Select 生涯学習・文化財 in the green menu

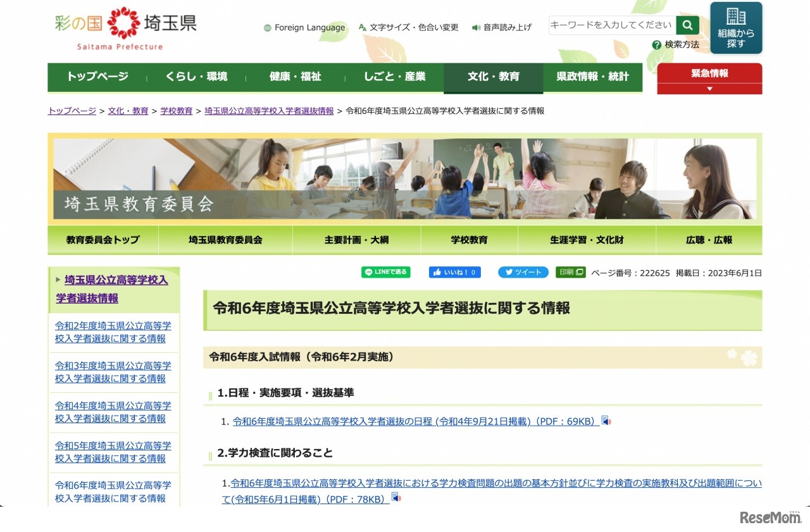coord(586,240)
